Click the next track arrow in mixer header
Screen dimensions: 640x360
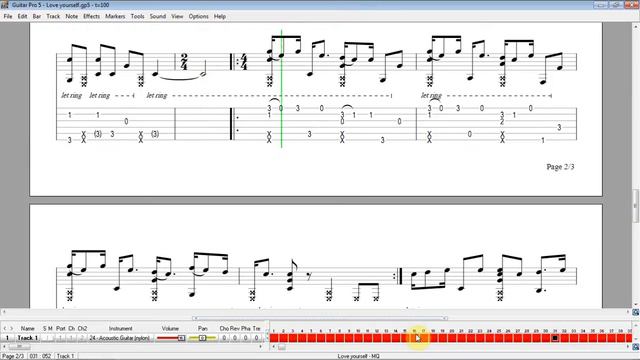11,328
